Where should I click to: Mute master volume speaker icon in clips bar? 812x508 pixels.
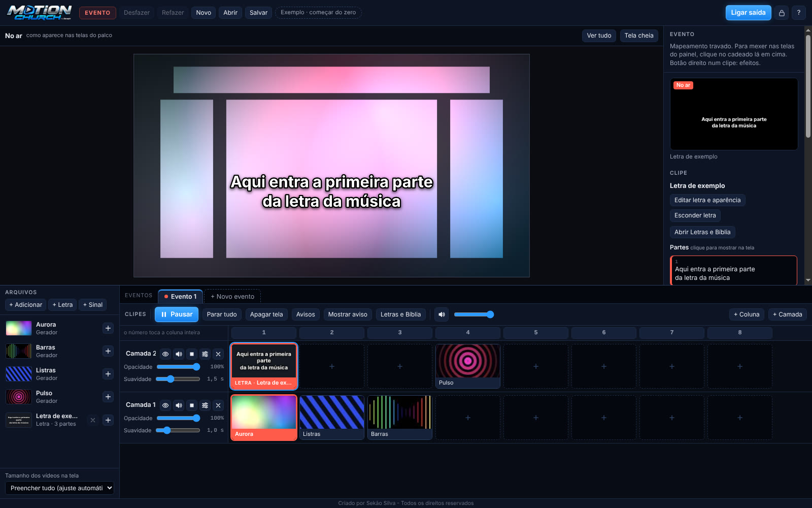(442, 314)
